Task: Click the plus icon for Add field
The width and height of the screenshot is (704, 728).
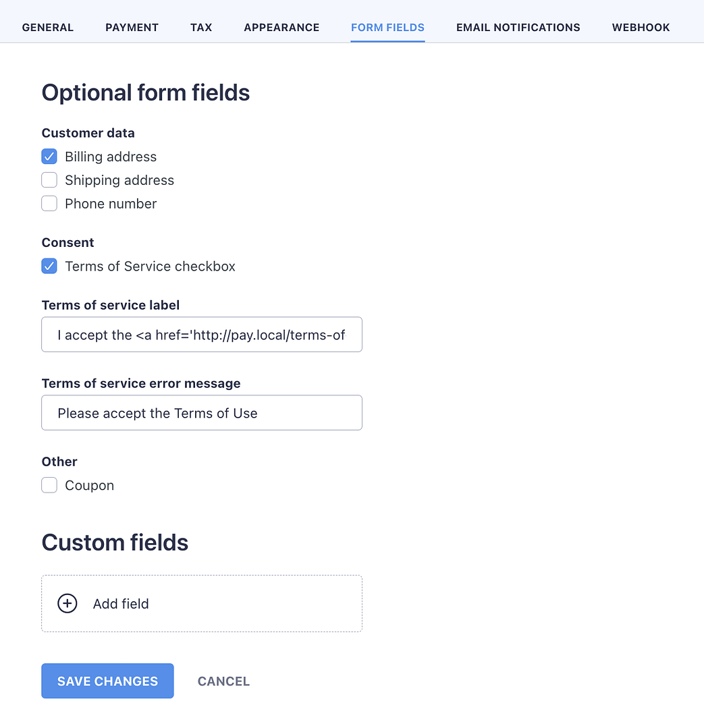Action: pyautogui.click(x=67, y=603)
